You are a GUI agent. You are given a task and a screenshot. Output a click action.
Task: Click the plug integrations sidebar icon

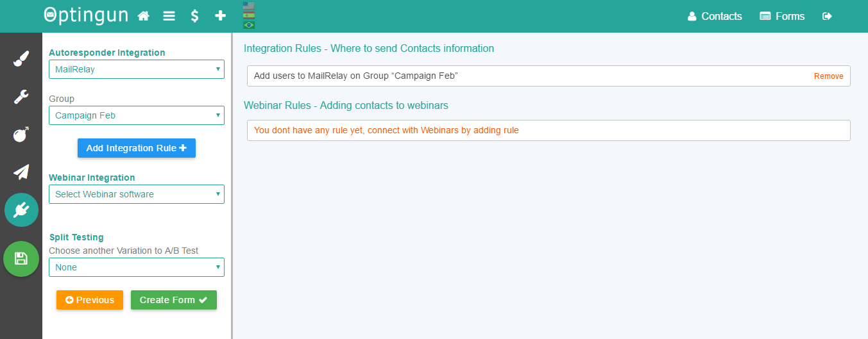[x=21, y=210]
